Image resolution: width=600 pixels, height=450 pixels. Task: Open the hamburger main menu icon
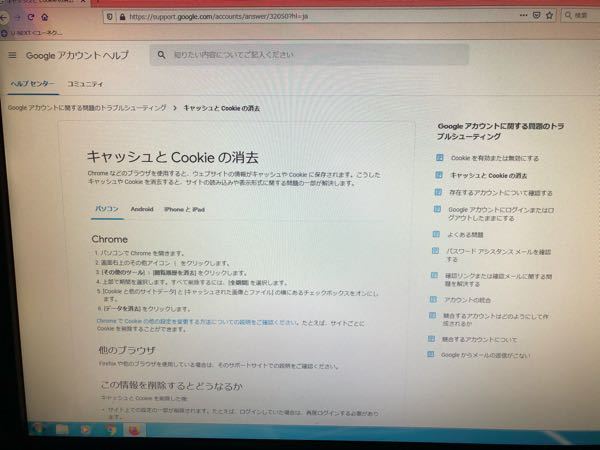coord(13,56)
